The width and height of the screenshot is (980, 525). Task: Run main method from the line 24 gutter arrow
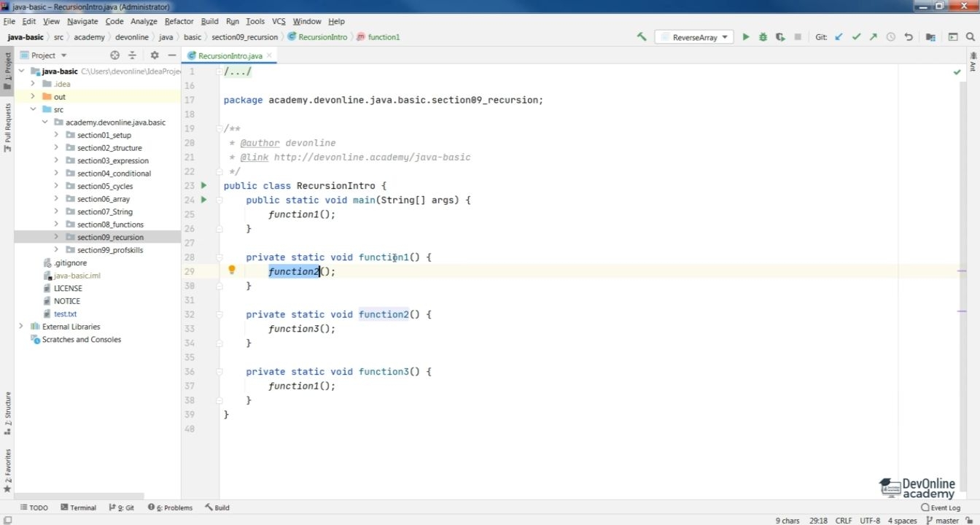[x=203, y=199]
